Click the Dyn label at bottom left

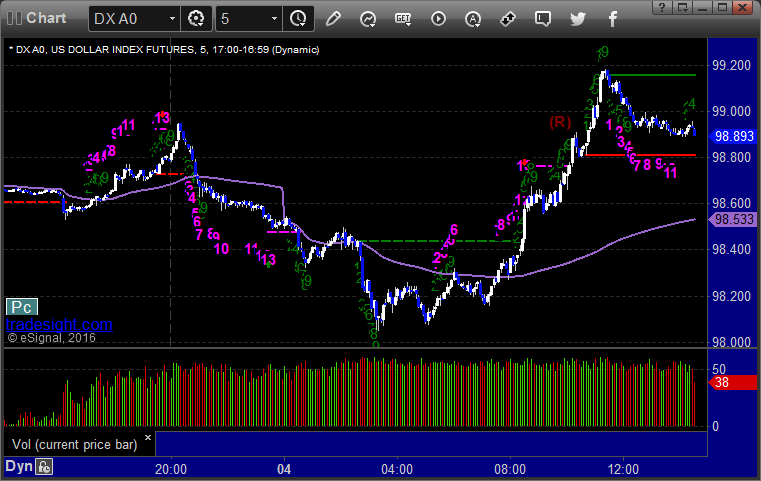19,466
